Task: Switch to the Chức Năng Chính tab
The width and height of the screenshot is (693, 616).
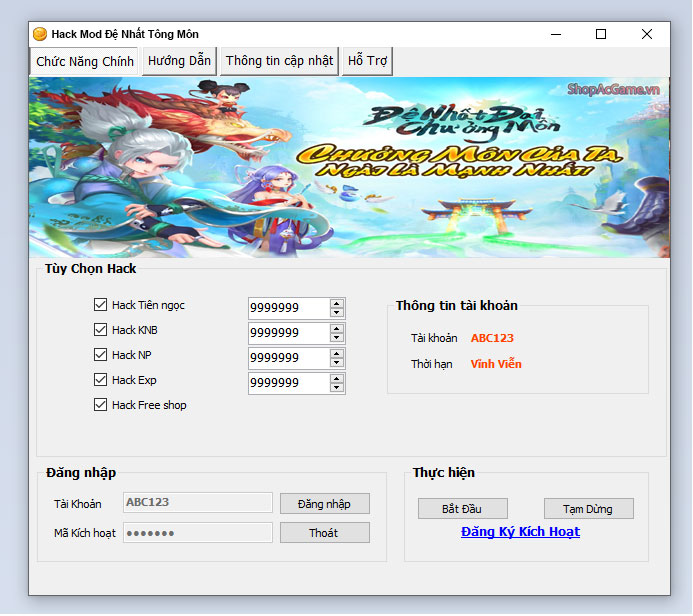Action: coord(85,61)
